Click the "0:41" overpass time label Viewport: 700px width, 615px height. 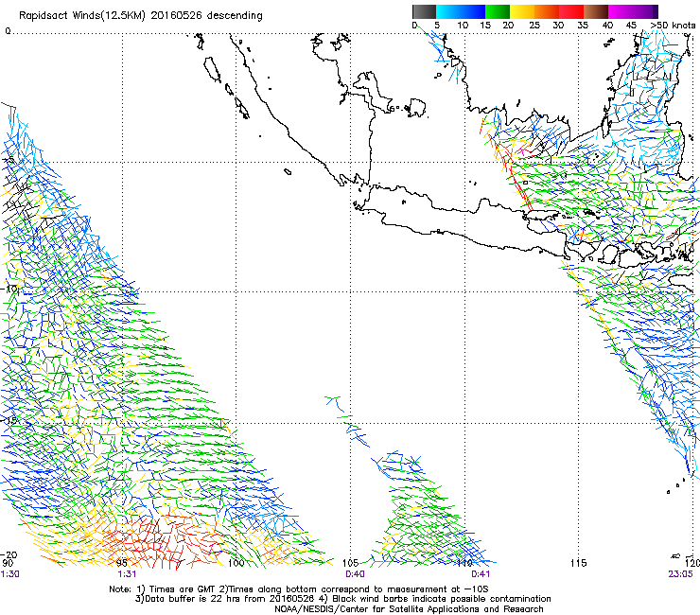[x=481, y=574]
